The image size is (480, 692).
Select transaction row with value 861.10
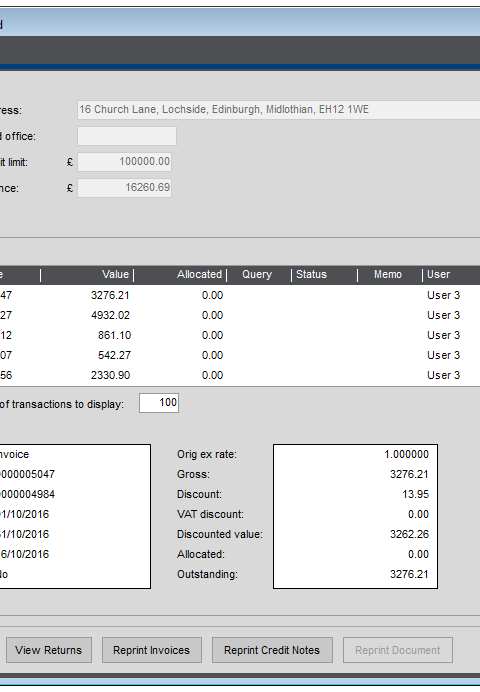(x=240, y=335)
